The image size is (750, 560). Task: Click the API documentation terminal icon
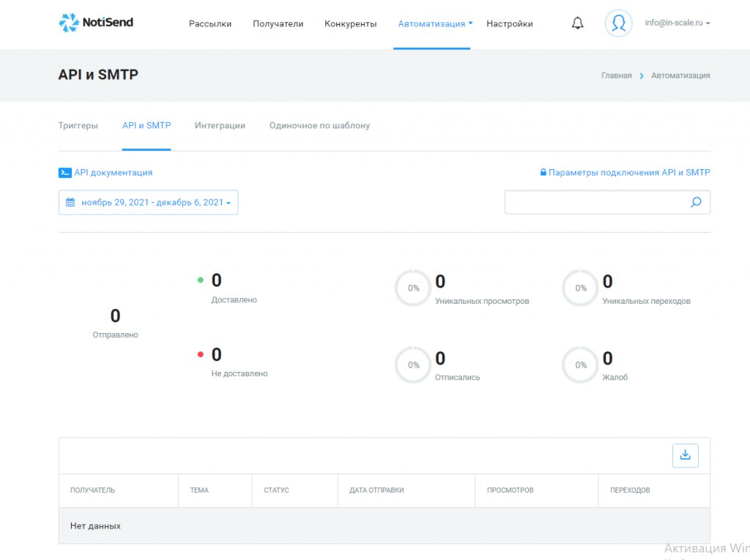(x=65, y=173)
